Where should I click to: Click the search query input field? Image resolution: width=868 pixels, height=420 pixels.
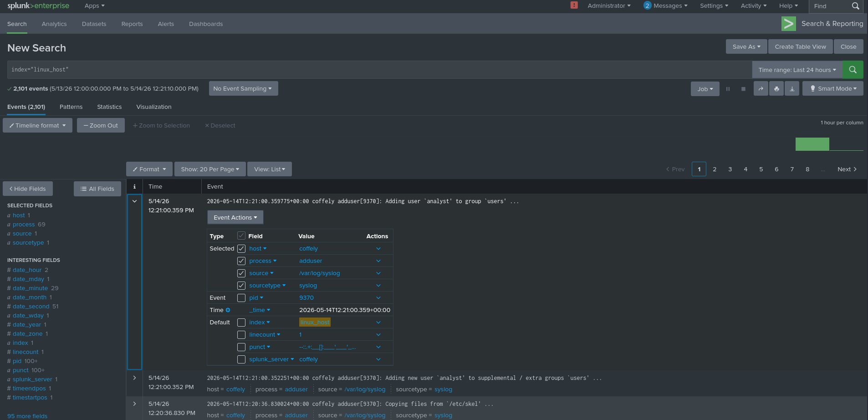click(x=379, y=70)
